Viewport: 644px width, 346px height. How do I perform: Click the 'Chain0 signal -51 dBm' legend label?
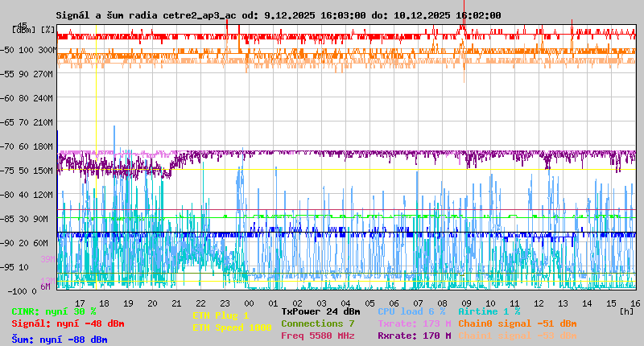click(x=518, y=323)
